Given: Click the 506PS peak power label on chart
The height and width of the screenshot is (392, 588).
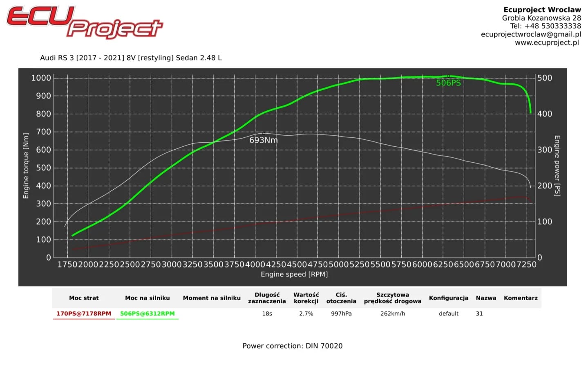Looking at the screenshot, I should (448, 83).
